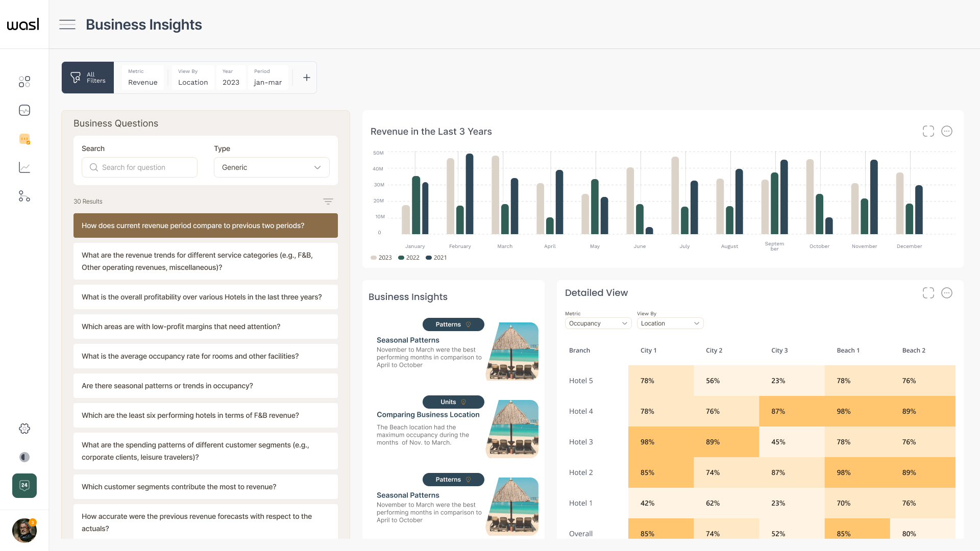Select the Metric Revenue filter
Screen dimensions: 980x551
click(142, 78)
